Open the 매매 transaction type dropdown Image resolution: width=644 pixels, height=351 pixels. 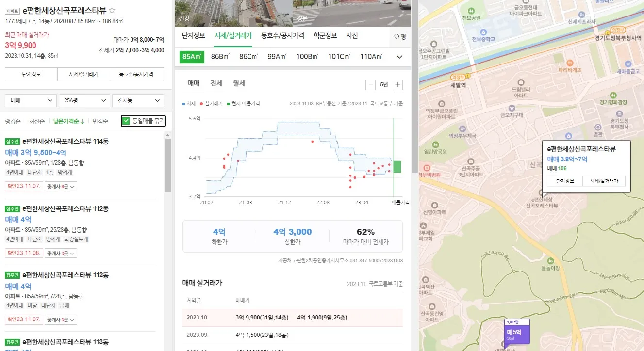[31, 100]
